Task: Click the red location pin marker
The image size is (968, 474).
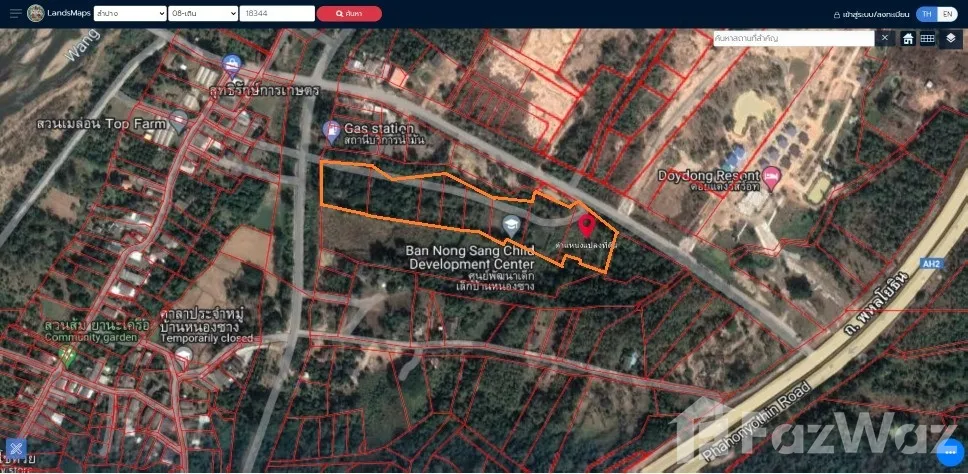Action: pyautogui.click(x=586, y=224)
